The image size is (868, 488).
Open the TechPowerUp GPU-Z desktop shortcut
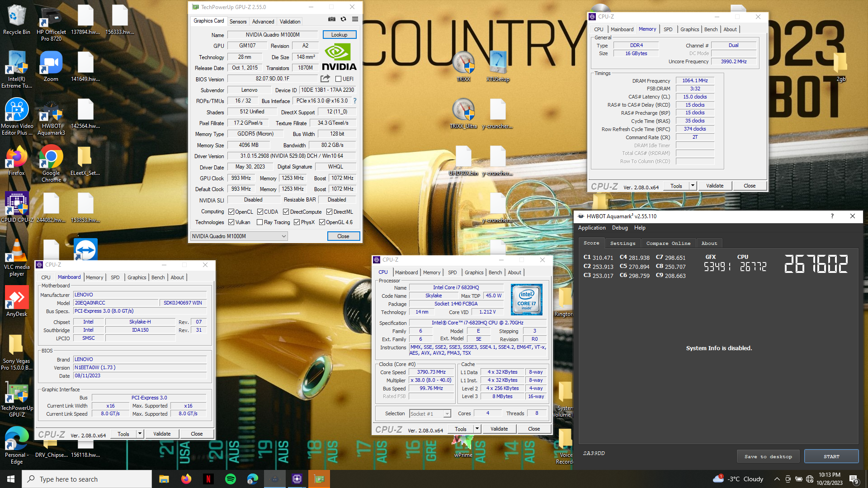point(17,399)
